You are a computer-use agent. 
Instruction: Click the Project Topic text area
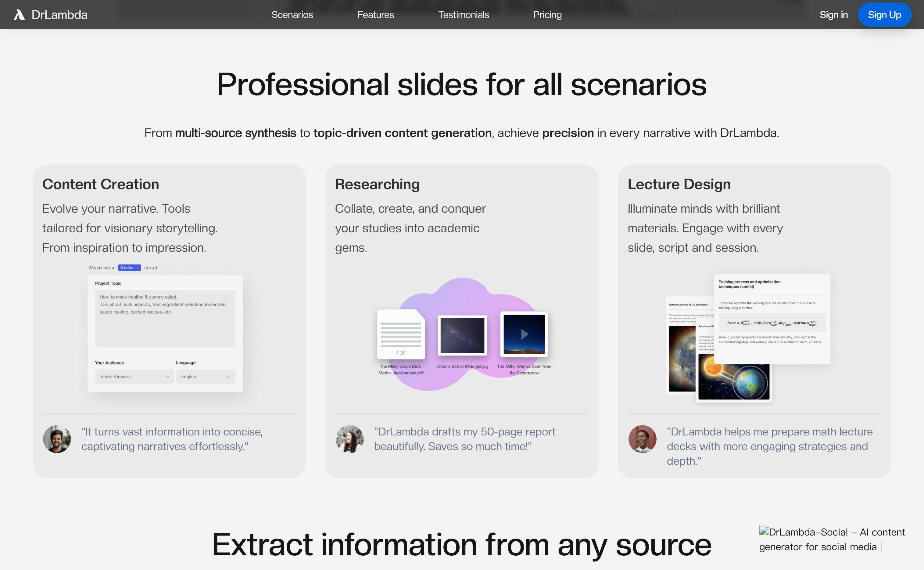165,318
